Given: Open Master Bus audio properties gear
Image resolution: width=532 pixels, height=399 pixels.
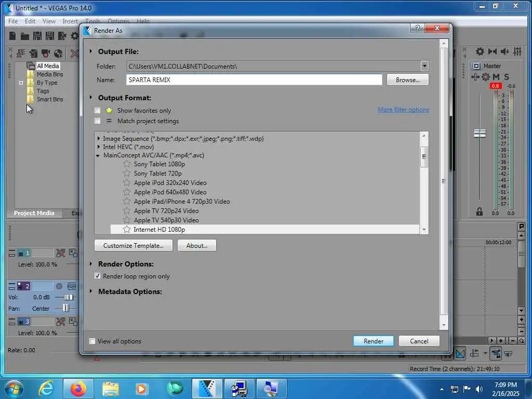Looking at the screenshot, I should [x=480, y=51].
